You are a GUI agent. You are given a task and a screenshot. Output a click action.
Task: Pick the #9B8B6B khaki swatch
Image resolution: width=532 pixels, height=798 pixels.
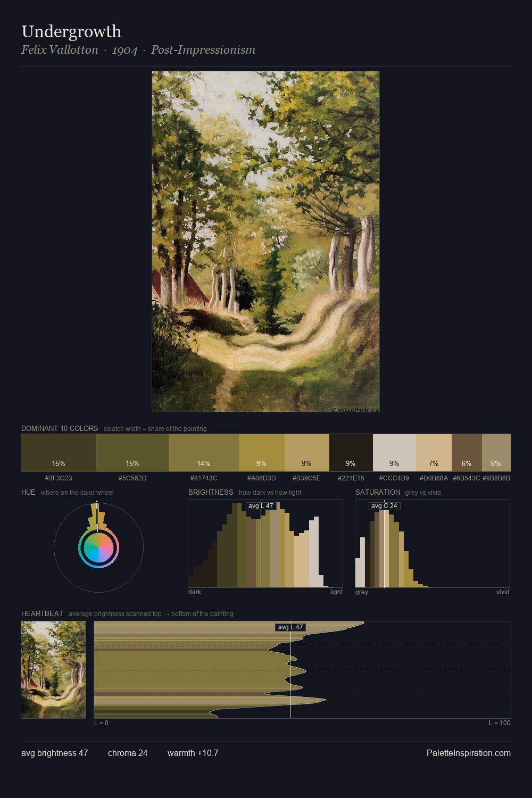pos(496,453)
